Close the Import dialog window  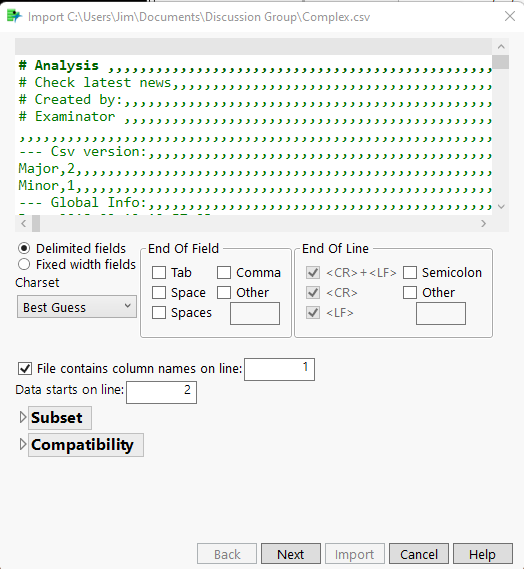click(510, 16)
